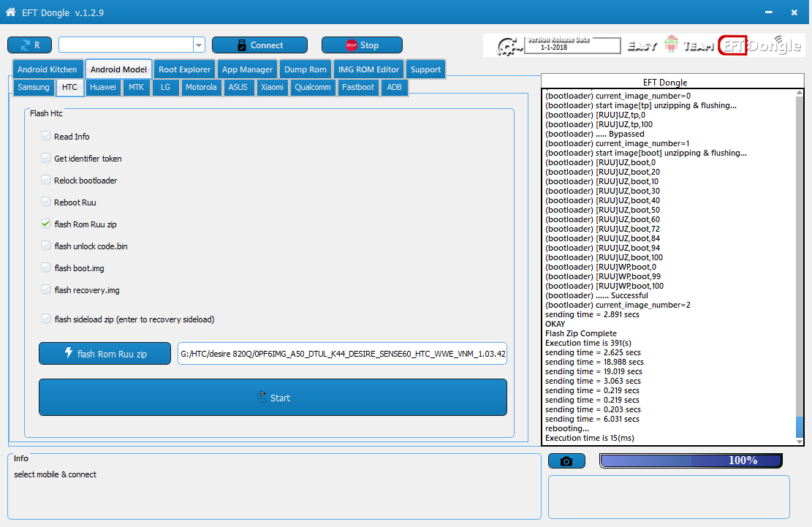Click the log scrollbar up arrow
812x527 pixels.
click(800, 93)
